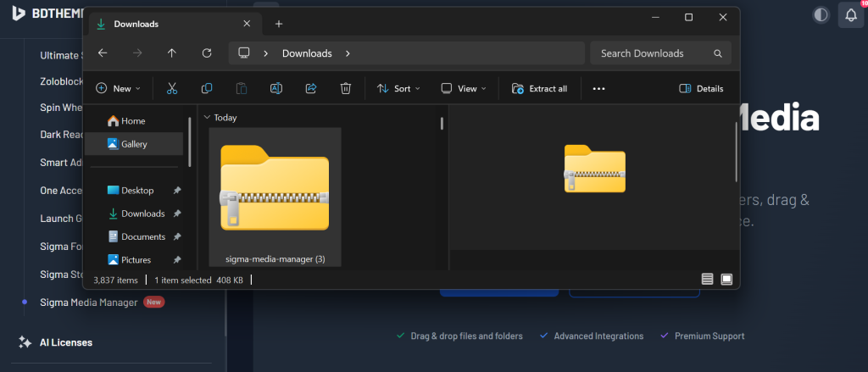Toggle the Details pane button

pyautogui.click(x=701, y=89)
